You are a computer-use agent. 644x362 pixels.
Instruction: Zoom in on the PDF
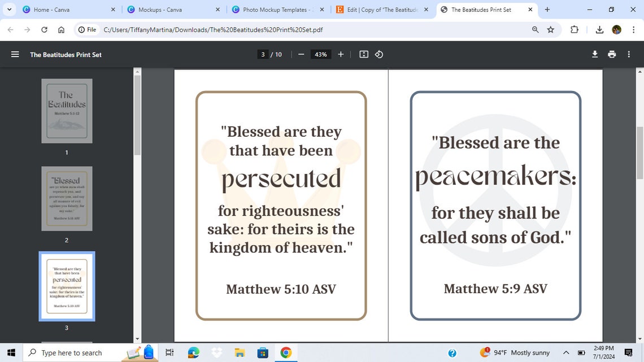click(340, 54)
